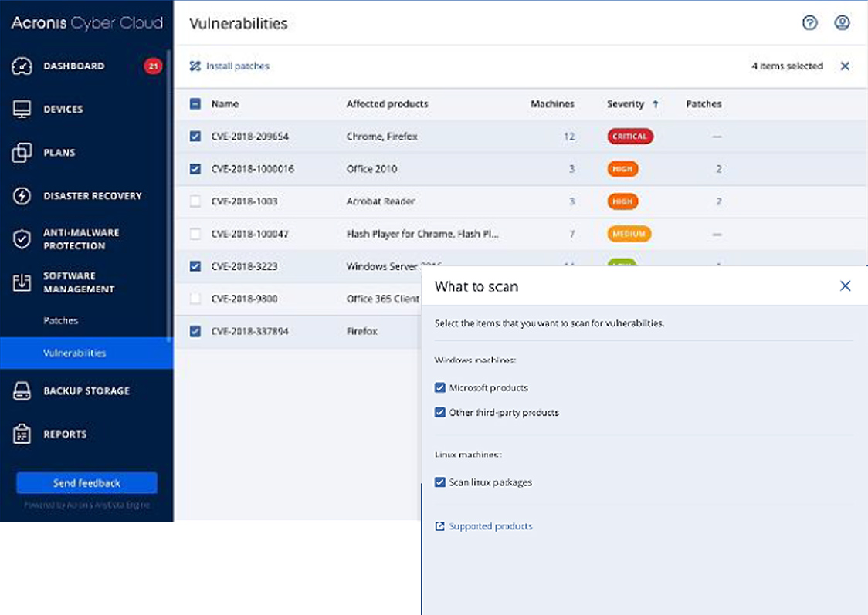Image resolution: width=868 pixels, height=615 pixels.
Task: Click the Acronis Cyber Cloud logo
Action: [x=87, y=22]
